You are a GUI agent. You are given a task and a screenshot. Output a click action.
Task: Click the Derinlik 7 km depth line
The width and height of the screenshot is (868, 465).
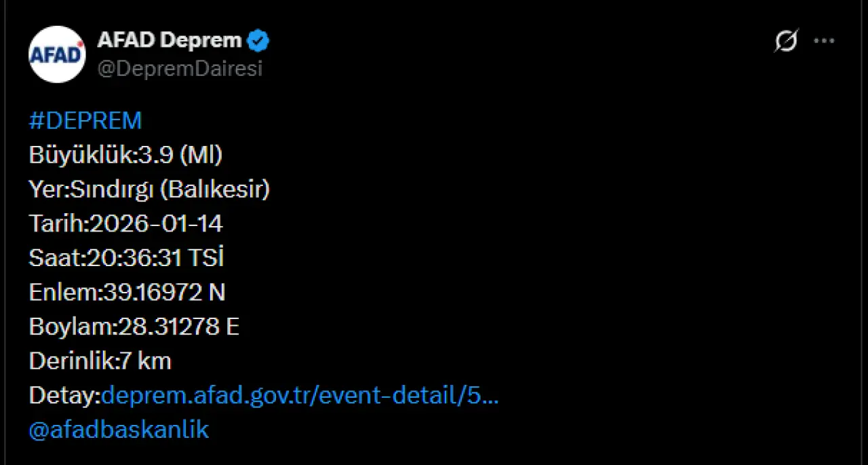(100, 361)
